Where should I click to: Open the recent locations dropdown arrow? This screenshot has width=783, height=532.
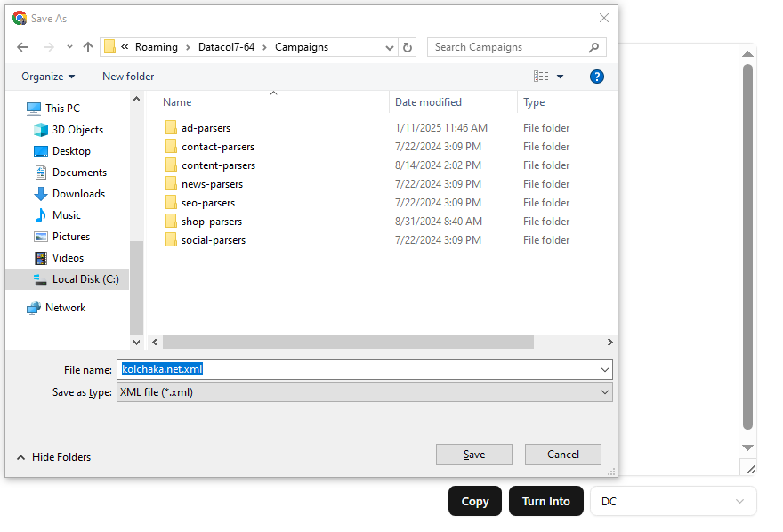tap(69, 47)
